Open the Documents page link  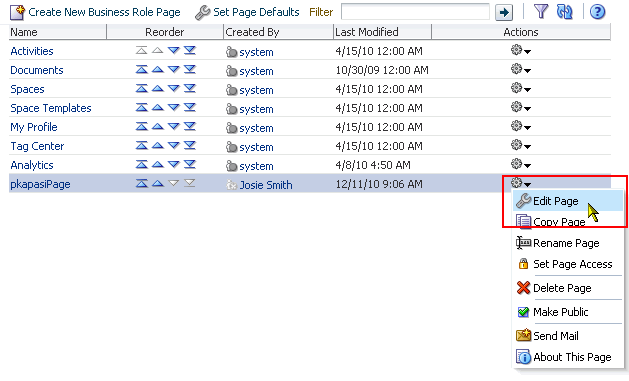tap(37, 70)
